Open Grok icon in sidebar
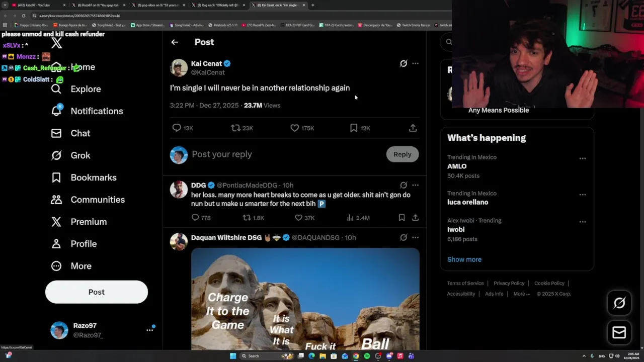 (56, 155)
